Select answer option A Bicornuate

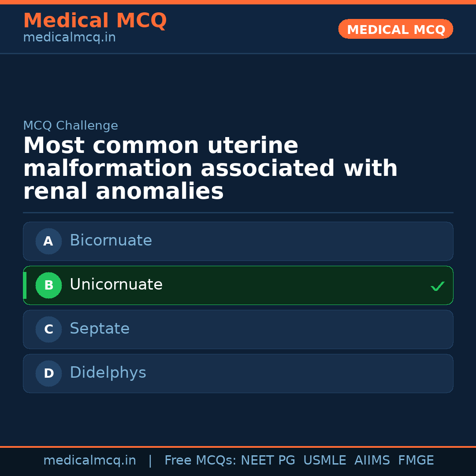pos(238,241)
